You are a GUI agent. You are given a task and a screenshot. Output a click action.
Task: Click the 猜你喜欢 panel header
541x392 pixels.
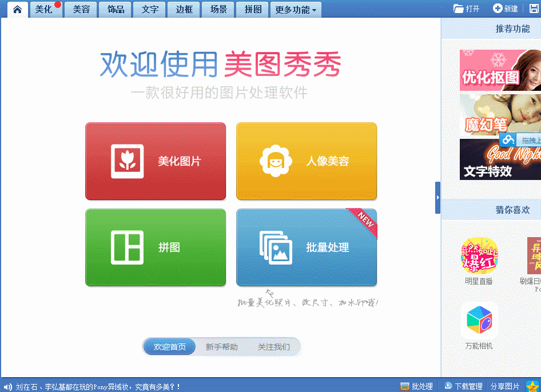(512, 210)
